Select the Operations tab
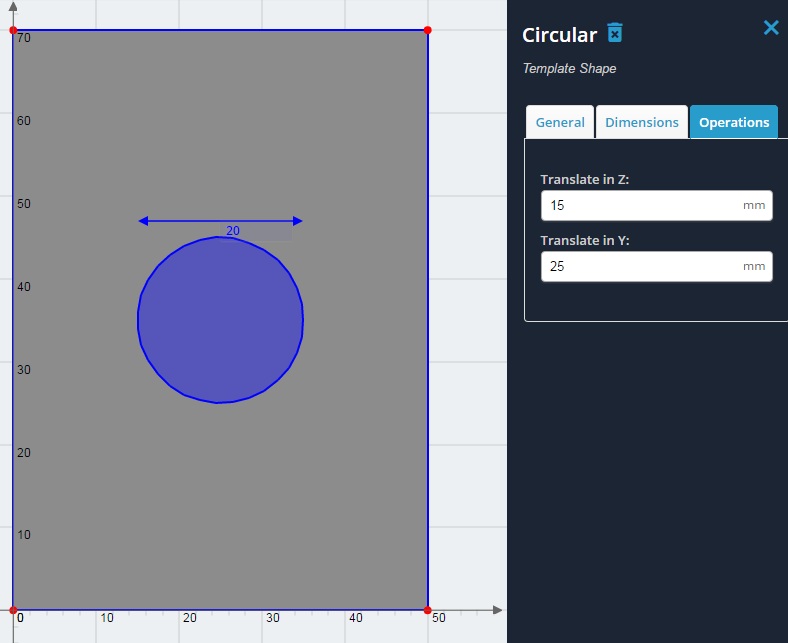The image size is (788, 643). click(x=734, y=122)
